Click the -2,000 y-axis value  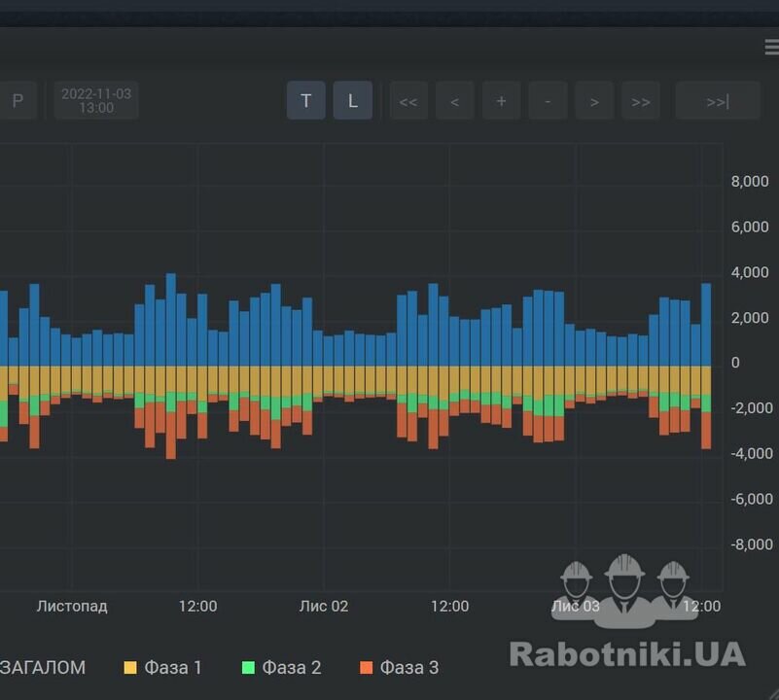(752, 408)
